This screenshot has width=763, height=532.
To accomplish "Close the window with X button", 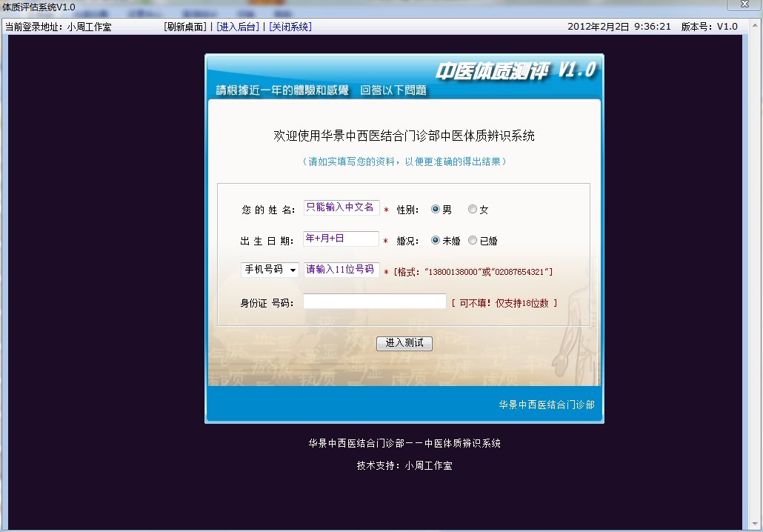I will [744, 4].
